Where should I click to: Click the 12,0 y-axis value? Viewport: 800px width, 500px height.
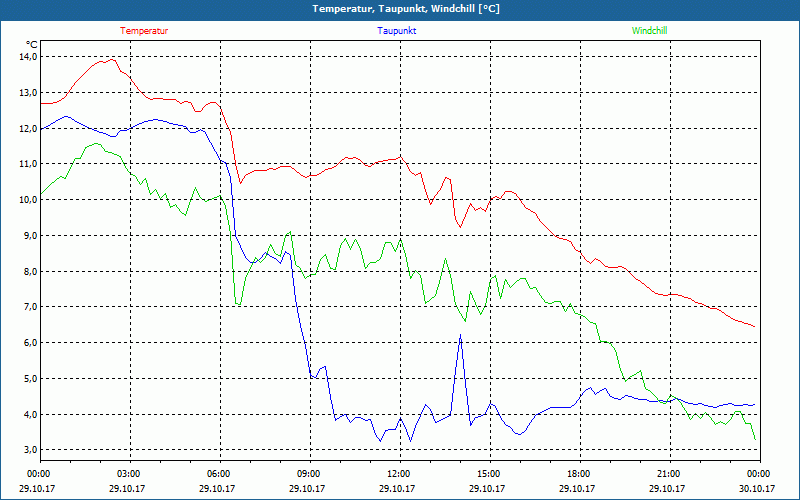29,129
